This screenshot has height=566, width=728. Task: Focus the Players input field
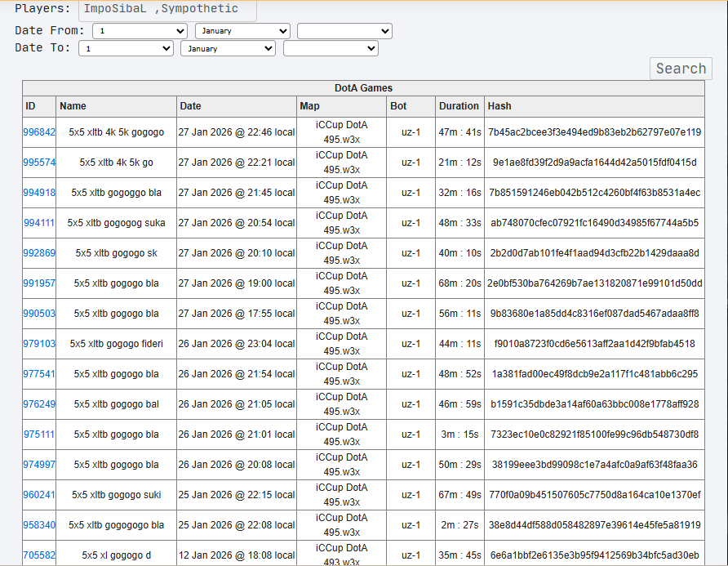[x=167, y=9]
